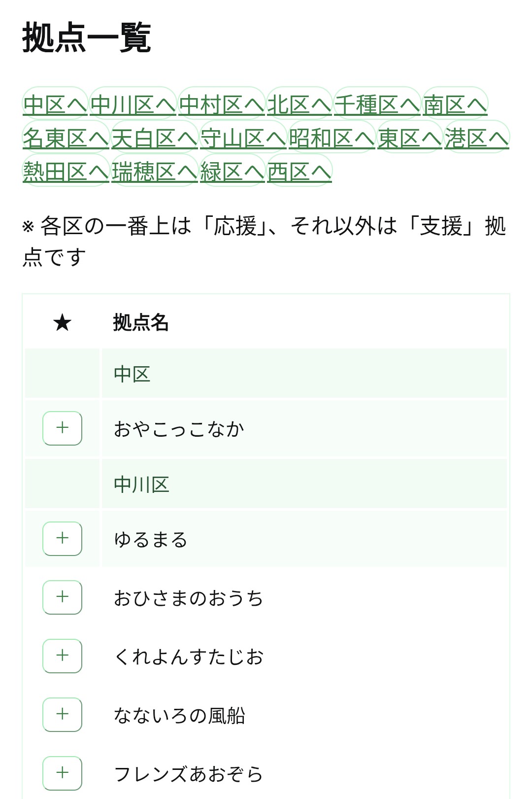Expand the くれよんすたじお row plus button
The image size is (532, 799).
pos(62,656)
